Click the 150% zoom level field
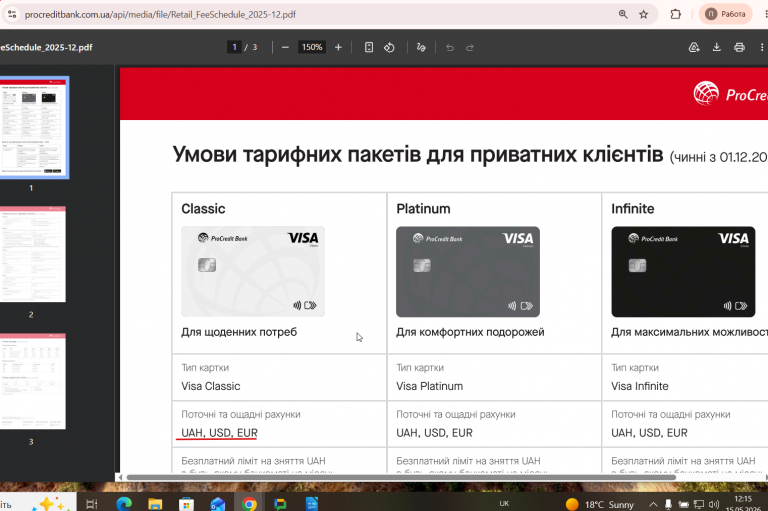 (x=312, y=47)
